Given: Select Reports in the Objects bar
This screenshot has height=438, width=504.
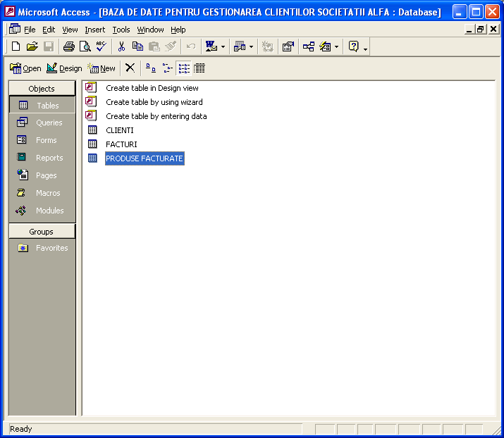Looking at the screenshot, I should (x=42, y=158).
